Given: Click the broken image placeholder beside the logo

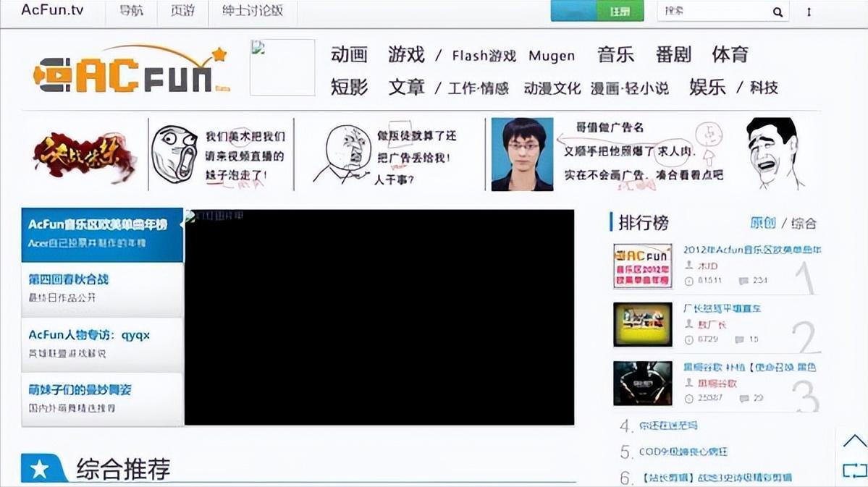Looking at the screenshot, I should coord(282,67).
